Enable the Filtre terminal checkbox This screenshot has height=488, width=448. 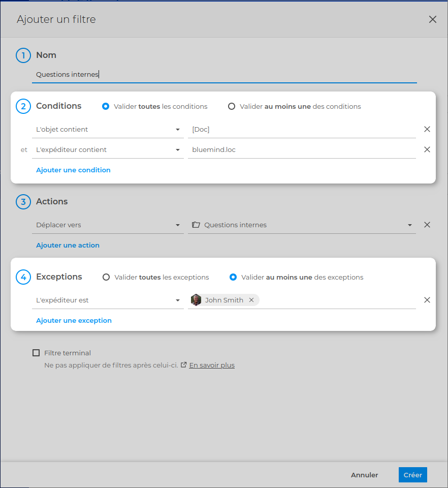click(x=36, y=353)
